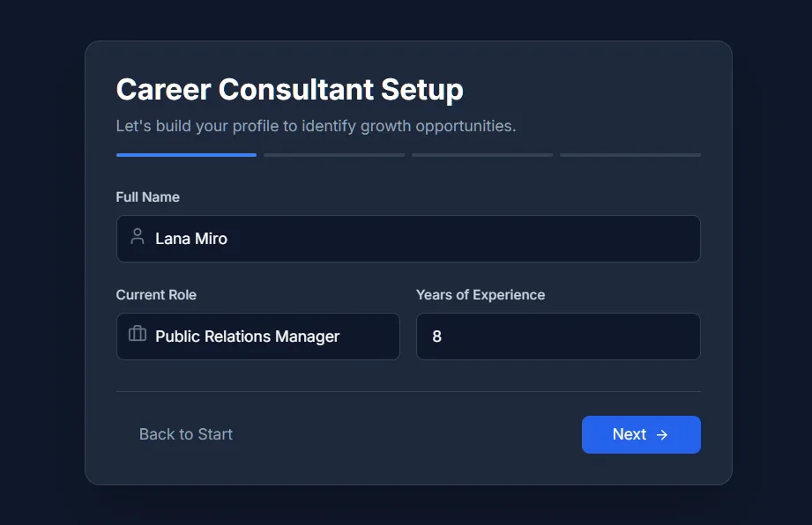Open the Back to Start link
The width and height of the screenshot is (812, 525).
185,434
